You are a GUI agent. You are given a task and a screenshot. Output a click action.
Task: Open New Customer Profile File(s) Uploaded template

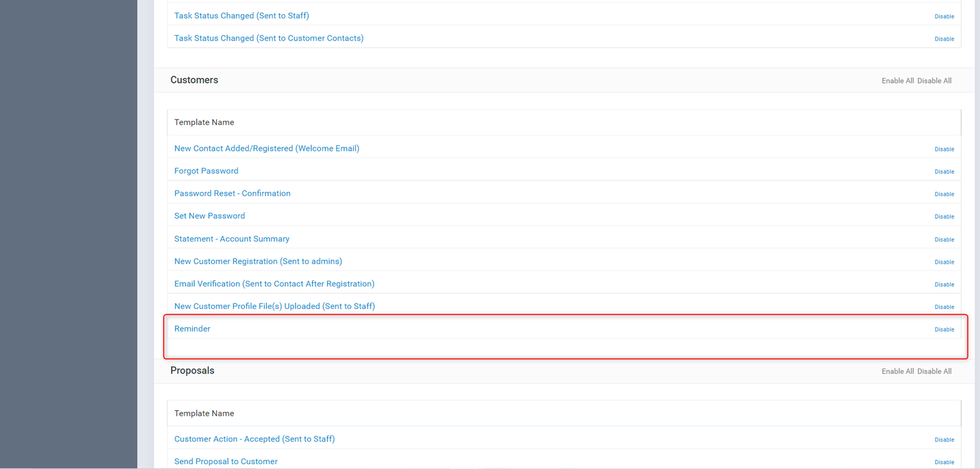click(x=274, y=306)
